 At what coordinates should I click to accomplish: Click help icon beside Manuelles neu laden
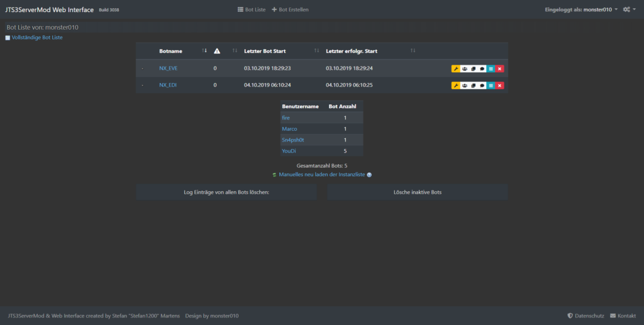pyautogui.click(x=369, y=175)
